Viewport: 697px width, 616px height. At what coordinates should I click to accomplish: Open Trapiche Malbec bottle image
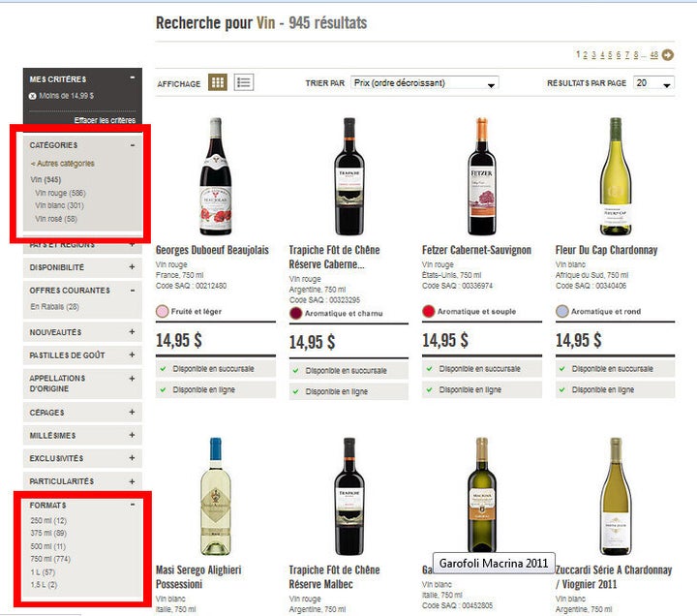tap(349, 496)
